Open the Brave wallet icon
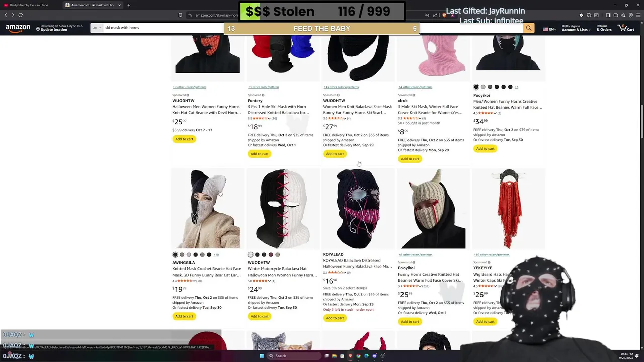Screen dimensions: 644x362 [x=615, y=15]
